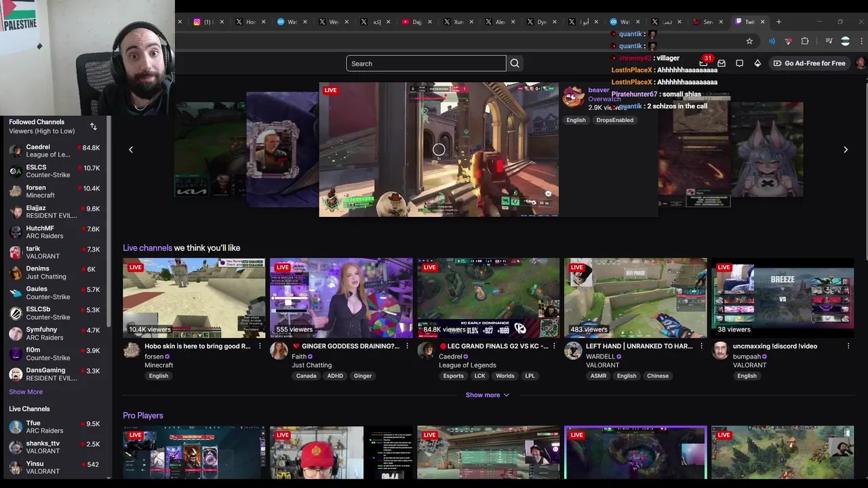Image resolution: width=868 pixels, height=488 pixels.
Task: Click the ASMR tag under WARDELL
Action: click(598, 376)
